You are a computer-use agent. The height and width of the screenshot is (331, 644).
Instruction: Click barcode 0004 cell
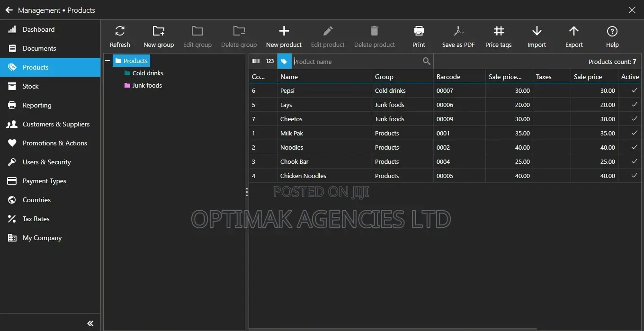tap(459, 161)
